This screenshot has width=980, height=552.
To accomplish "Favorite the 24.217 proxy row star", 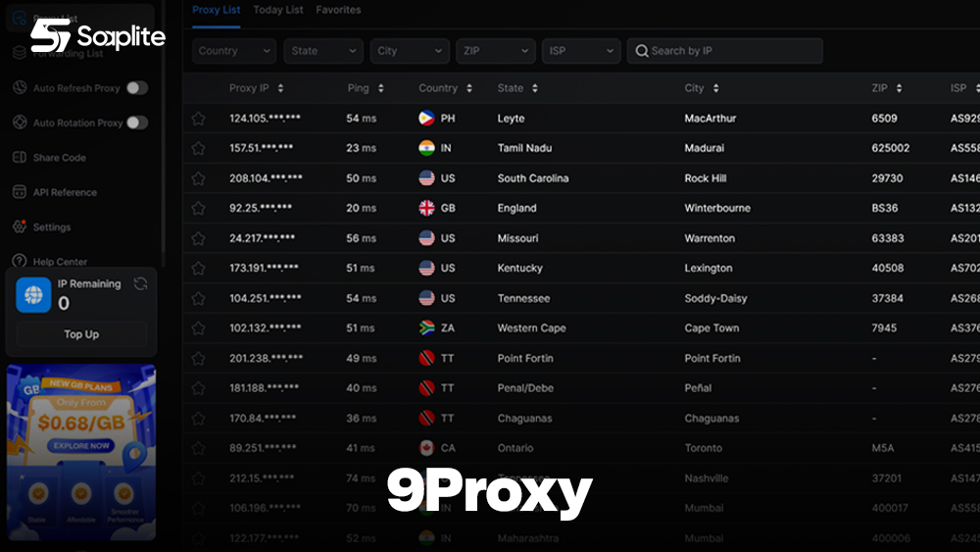I will [198, 238].
